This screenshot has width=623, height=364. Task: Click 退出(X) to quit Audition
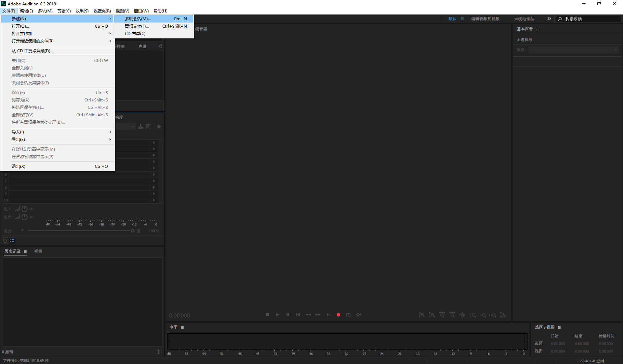(x=58, y=166)
